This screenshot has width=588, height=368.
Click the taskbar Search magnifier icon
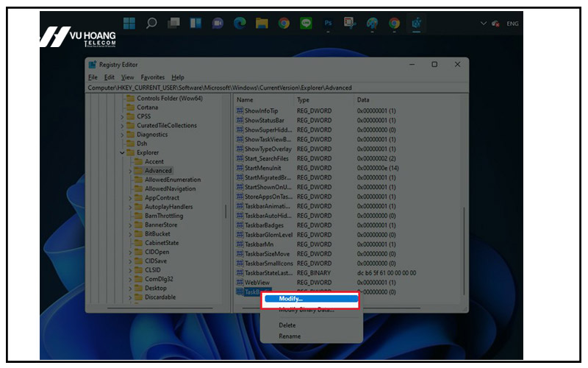point(151,24)
